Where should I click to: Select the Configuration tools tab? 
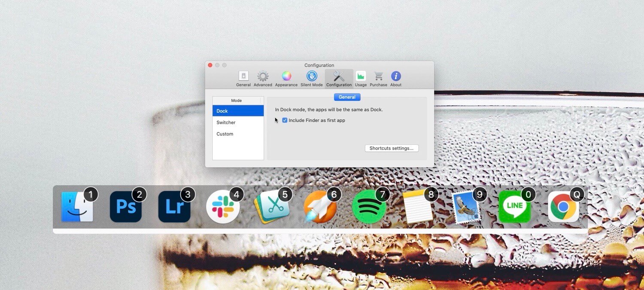[339, 79]
